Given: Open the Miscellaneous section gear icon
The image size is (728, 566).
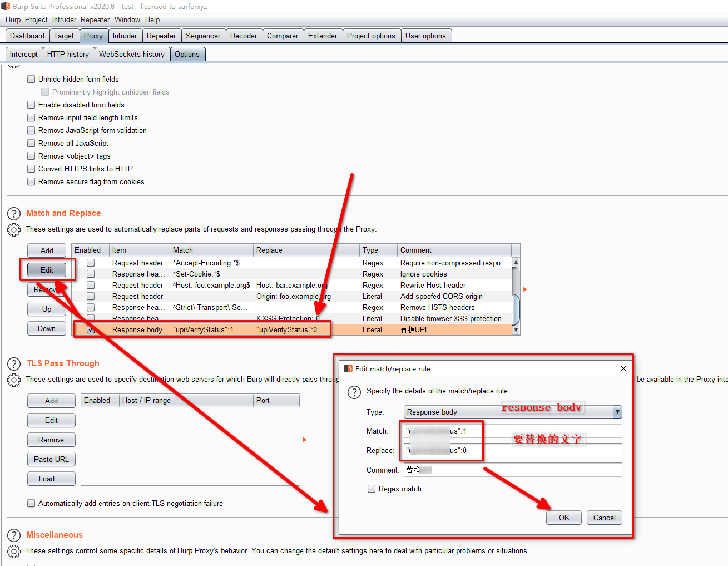Looking at the screenshot, I should [x=14, y=551].
